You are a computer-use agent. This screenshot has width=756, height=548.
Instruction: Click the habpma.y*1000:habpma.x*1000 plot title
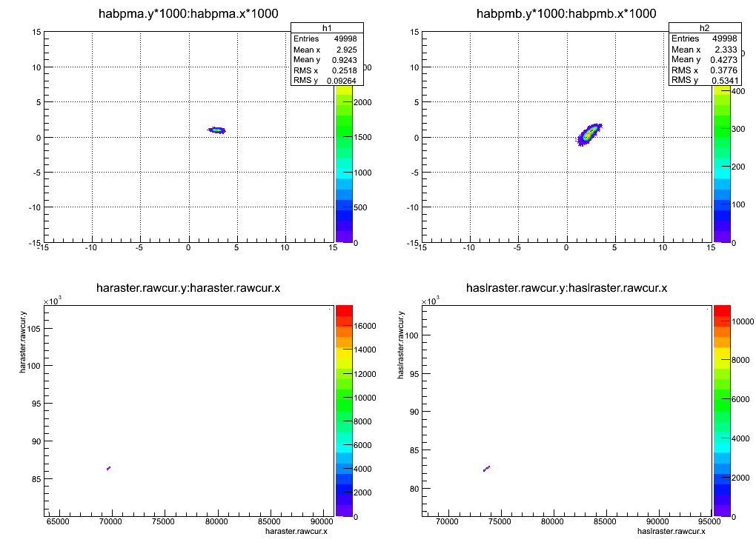coord(188,13)
